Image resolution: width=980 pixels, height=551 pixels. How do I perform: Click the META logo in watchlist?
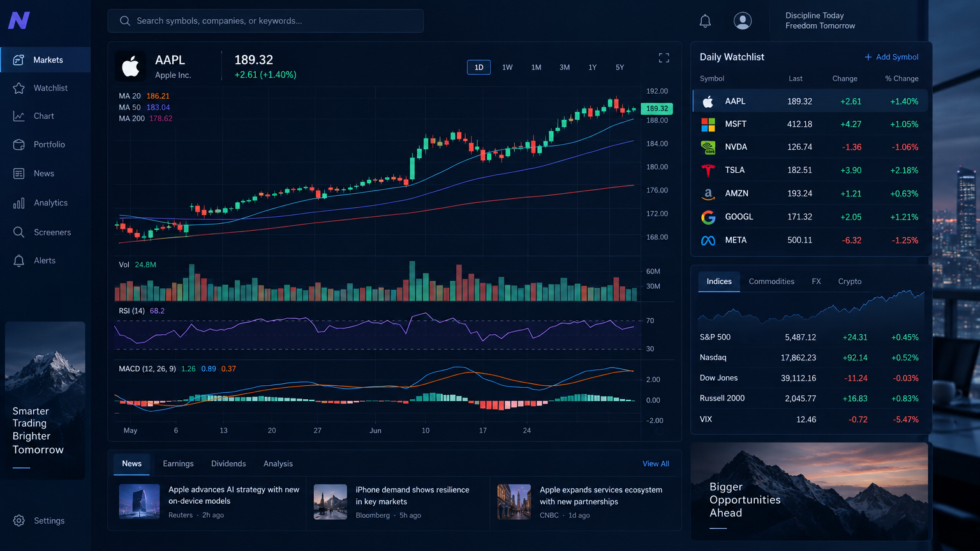click(x=708, y=240)
